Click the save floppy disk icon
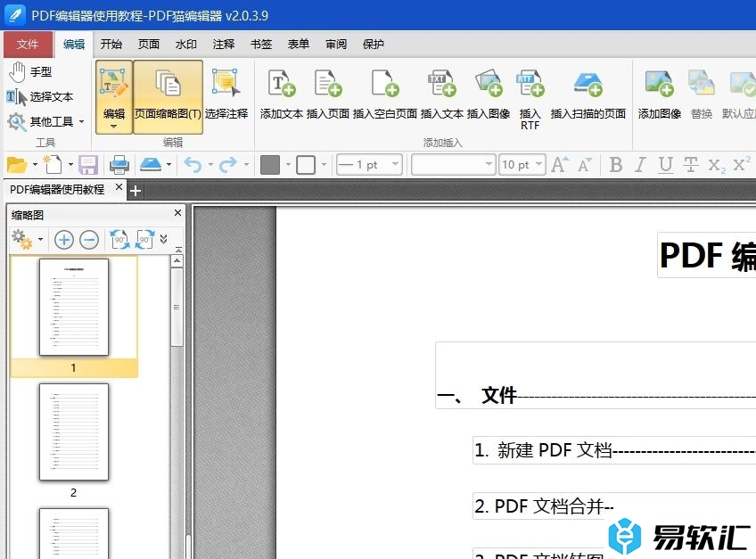The width and height of the screenshot is (756, 559). coord(89,165)
